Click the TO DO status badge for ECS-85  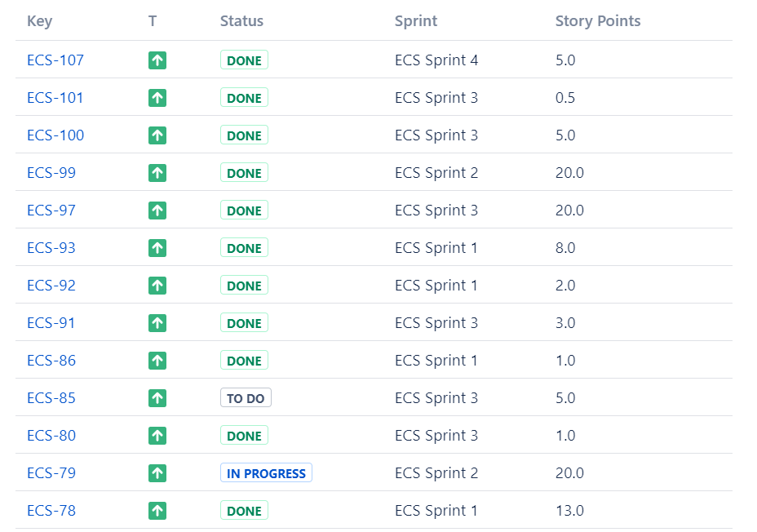pos(246,398)
